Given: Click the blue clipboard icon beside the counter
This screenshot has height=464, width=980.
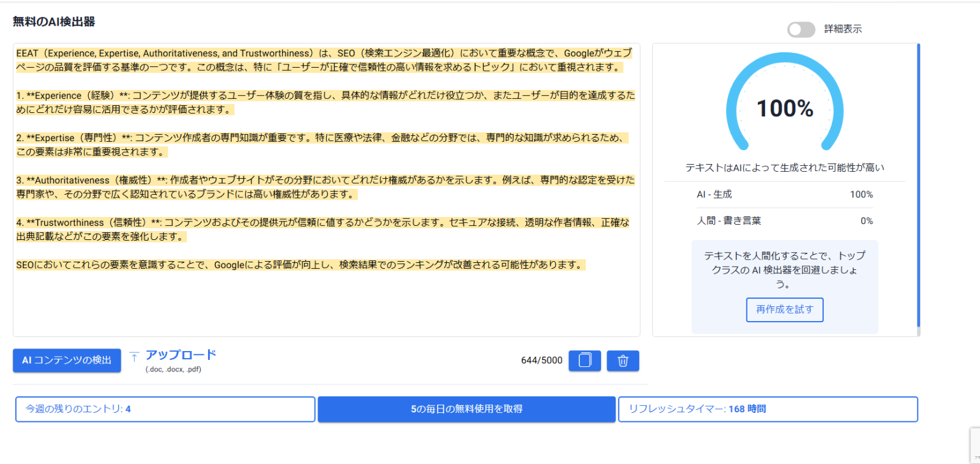Looking at the screenshot, I should pos(584,360).
